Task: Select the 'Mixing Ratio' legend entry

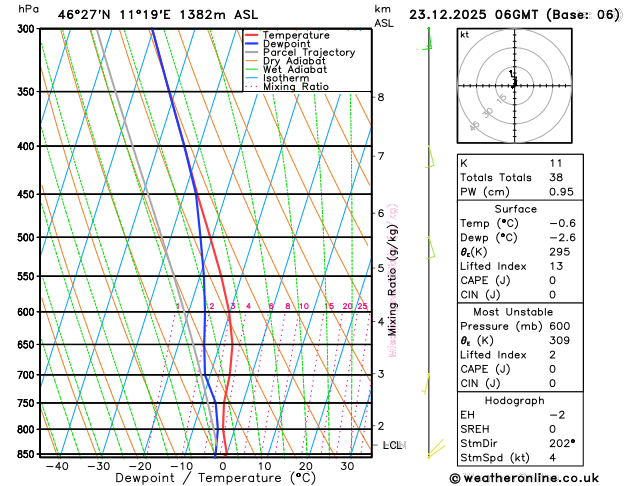Action: (x=296, y=87)
